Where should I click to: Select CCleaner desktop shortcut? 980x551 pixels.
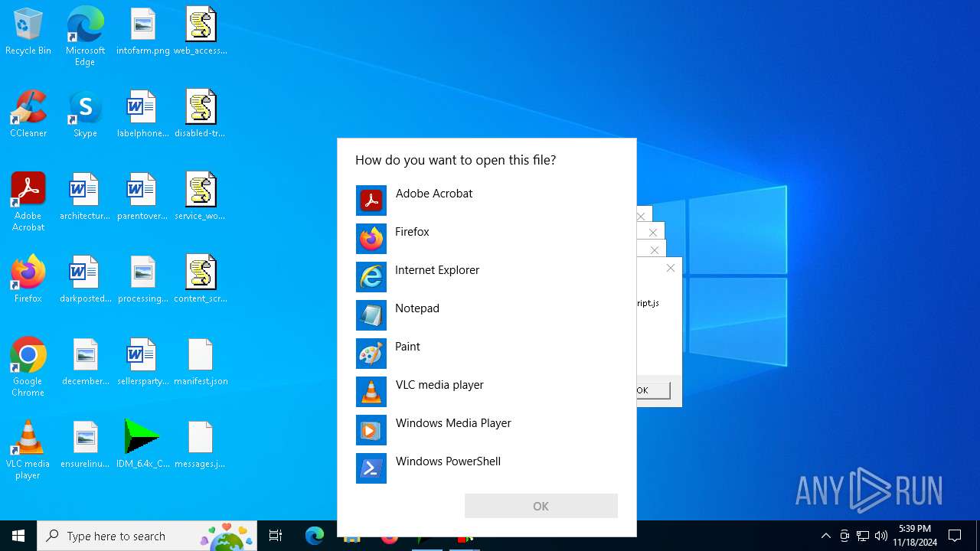(28, 115)
